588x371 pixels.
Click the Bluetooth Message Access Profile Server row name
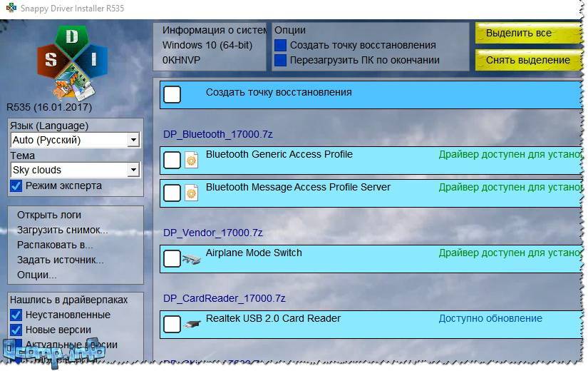(x=298, y=187)
